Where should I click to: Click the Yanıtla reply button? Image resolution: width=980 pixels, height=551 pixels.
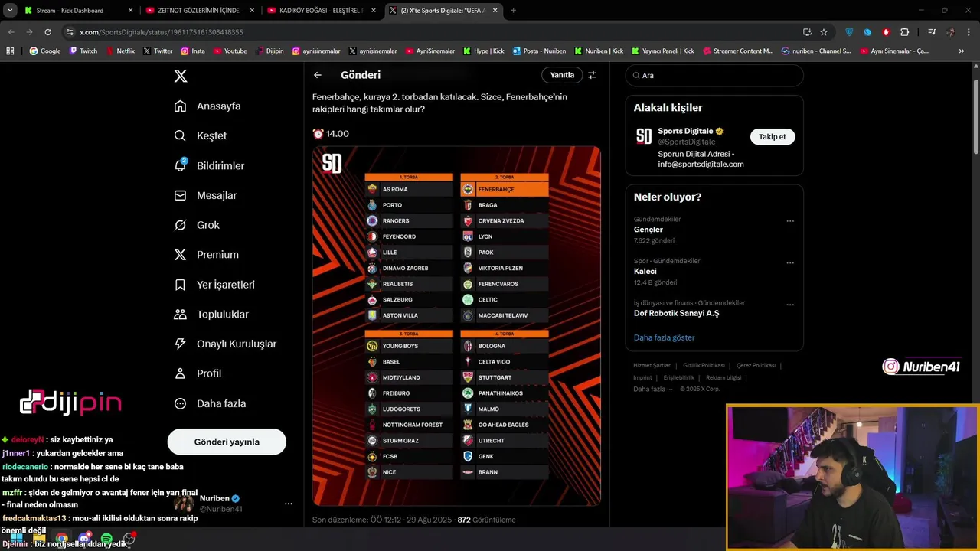click(x=562, y=75)
